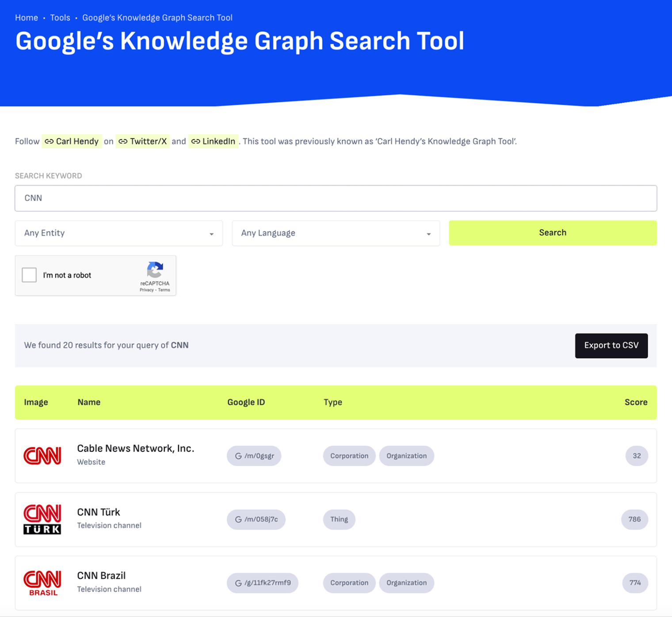Click the CNN Brasil logo image
This screenshot has width=672, height=617.
(42, 583)
